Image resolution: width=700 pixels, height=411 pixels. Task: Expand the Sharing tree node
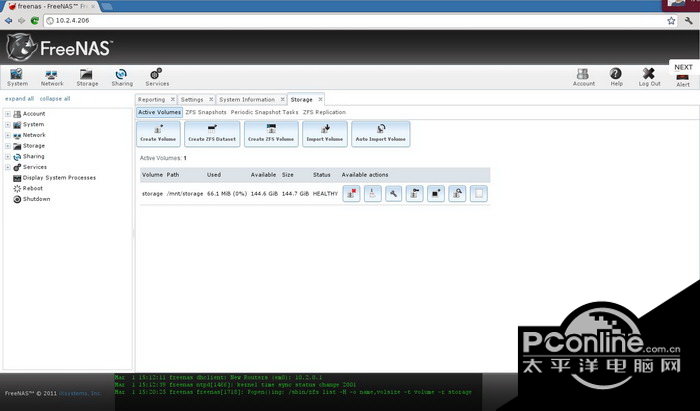click(x=8, y=157)
